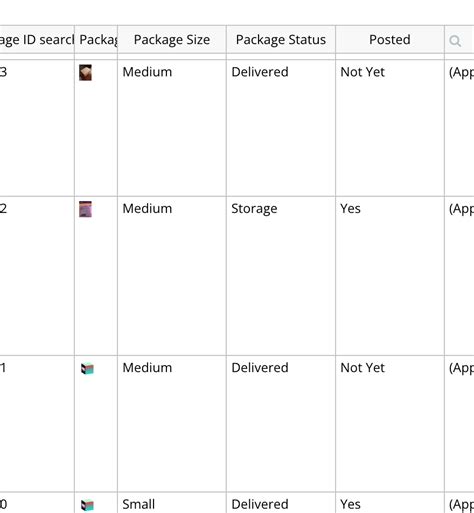Open the brown box thumbnail in row 3
The image size is (474, 513).
85,73
